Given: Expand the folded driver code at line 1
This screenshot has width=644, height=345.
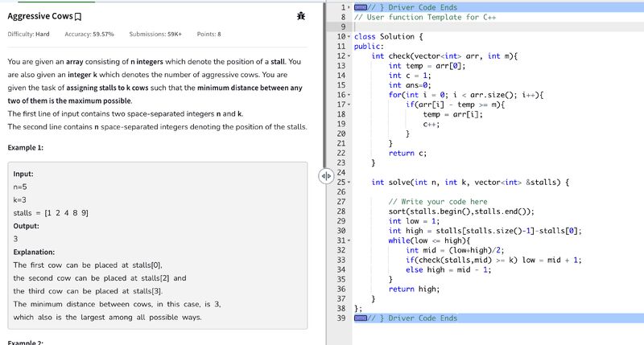Looking at the screenshot, I should click(x=347, y=6).
